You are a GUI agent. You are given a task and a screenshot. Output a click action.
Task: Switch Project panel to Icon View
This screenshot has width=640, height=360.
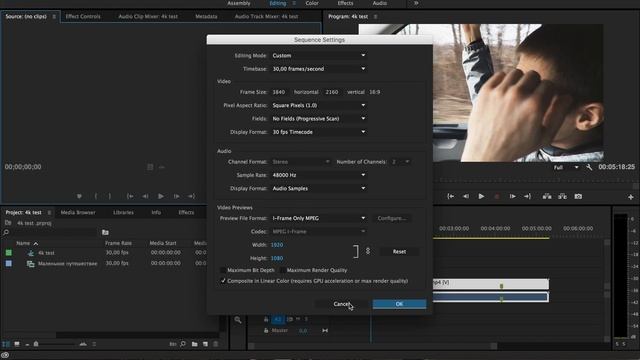(x=17, y=344)
